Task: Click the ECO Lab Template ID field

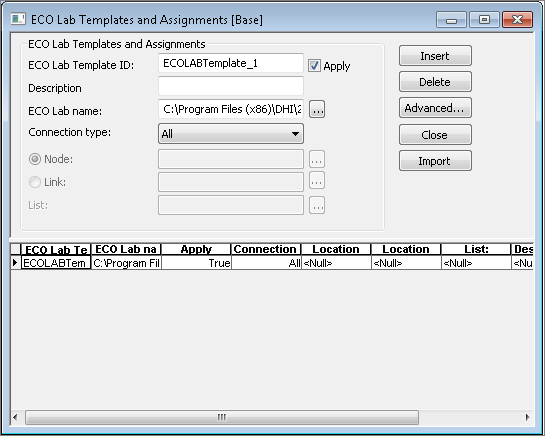Action: pyautogui.click(x=231, y=63)
